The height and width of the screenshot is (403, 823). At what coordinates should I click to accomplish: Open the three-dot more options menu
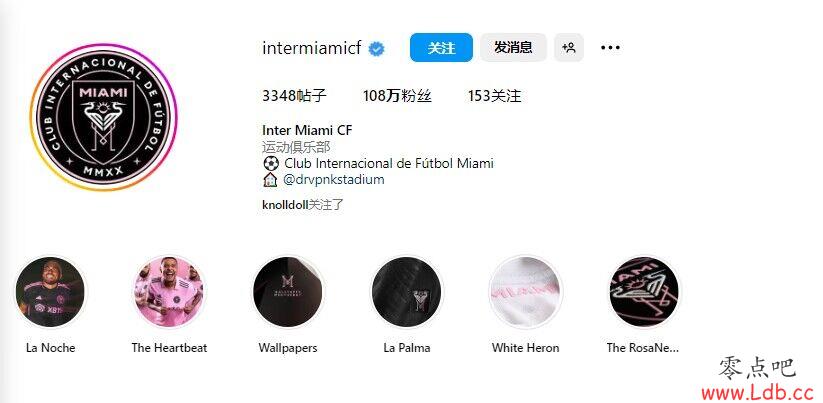(x=610, y=48)
